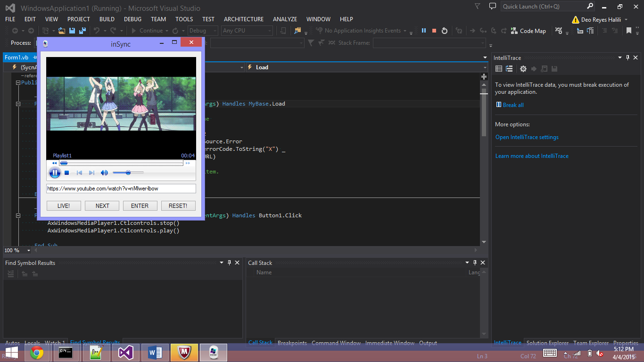Click the Find in Files toolbar icon
Viewport: 644px width, 362px height.
tap(297, 31)
